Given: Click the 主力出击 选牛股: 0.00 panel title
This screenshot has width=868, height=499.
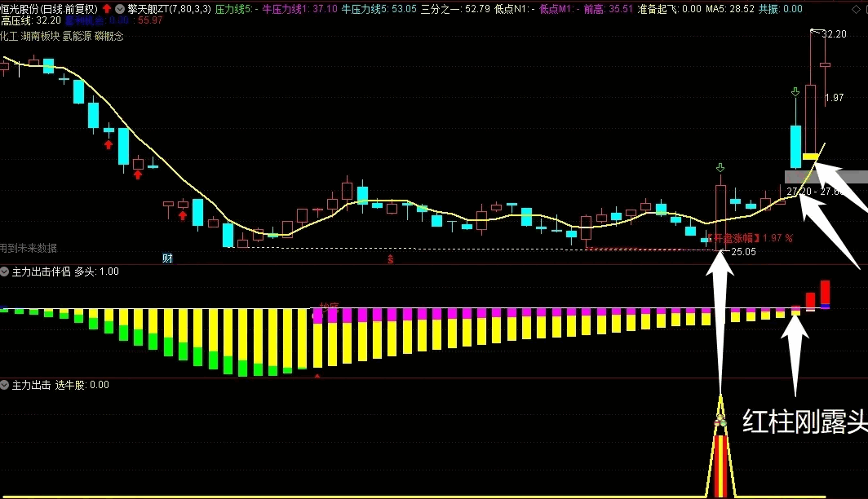Looking at the screenshot, I should 60,385.
